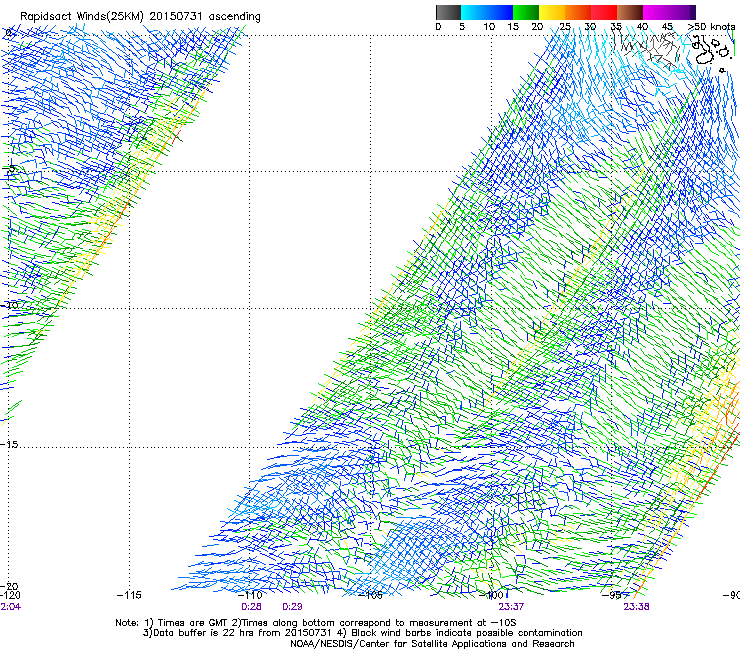Click the purple '0:28' swath time
This screenshot has height=650, width=740.
[251, 607]
